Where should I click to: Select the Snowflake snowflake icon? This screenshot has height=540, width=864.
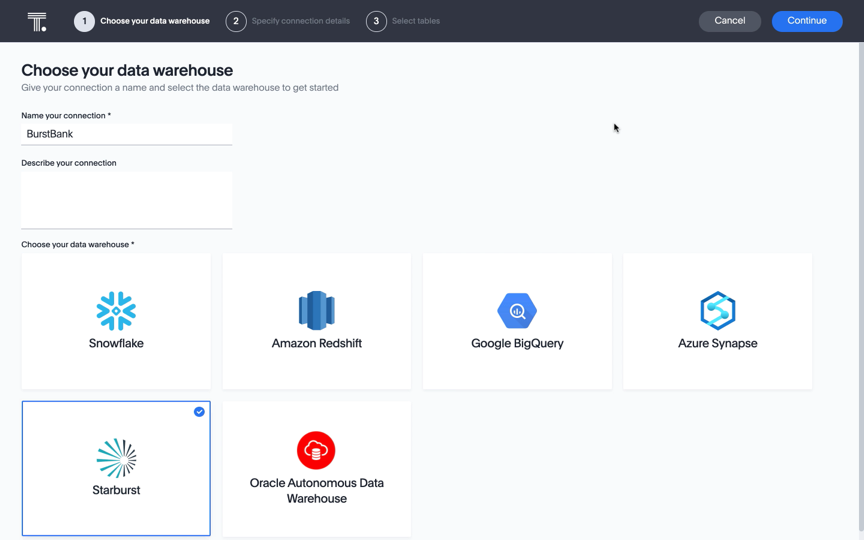point(116,311)
